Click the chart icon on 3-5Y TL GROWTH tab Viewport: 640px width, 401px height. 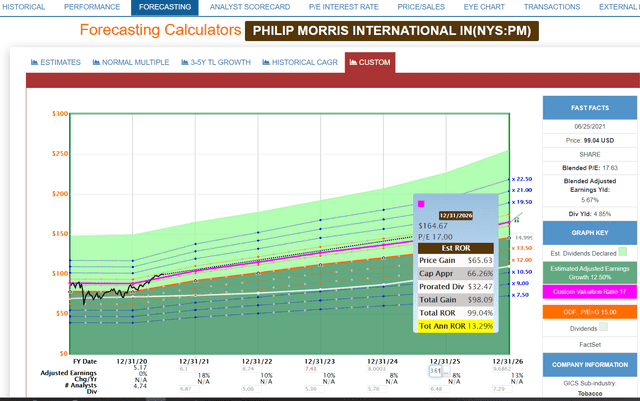pyautogui.click(x=185, y=62)
